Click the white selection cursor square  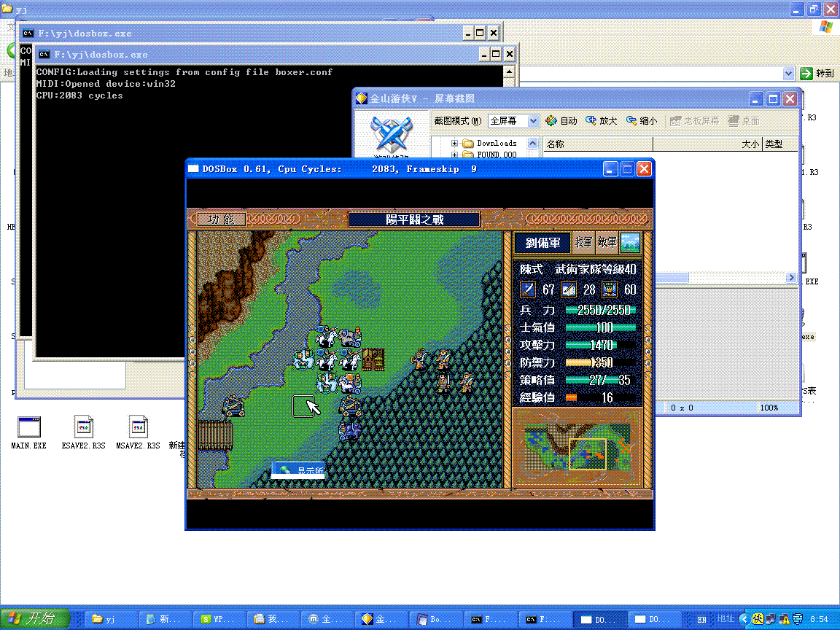click(x=303, y=406)
